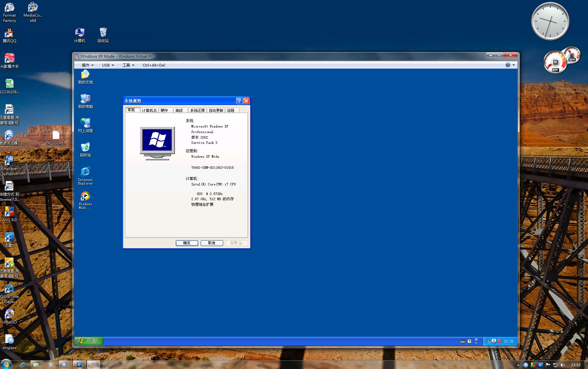588x369 pixels.
Task: Launch UltraISO desktop icon
Action: click(10, 317)
